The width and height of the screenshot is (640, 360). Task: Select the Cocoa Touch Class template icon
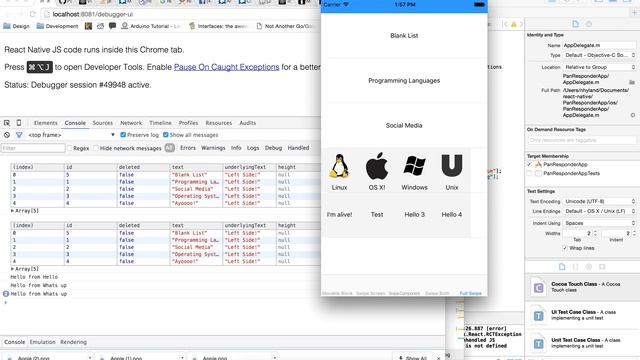tap(538, 288)
